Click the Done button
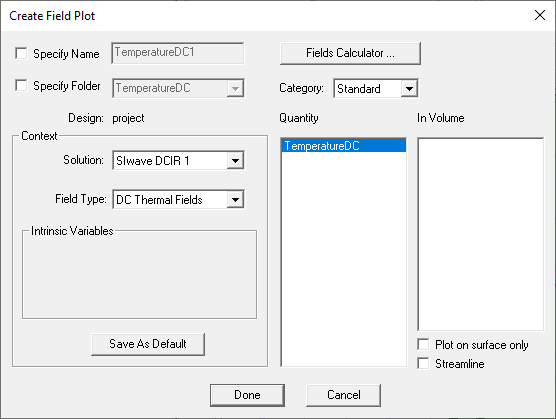The height and width of the screenshot is (419, 556). [247, 395]
